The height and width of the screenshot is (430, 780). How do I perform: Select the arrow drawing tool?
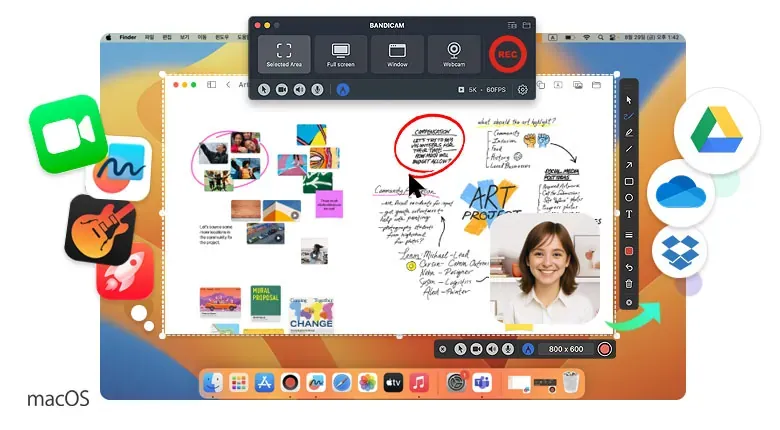[629, 165]
